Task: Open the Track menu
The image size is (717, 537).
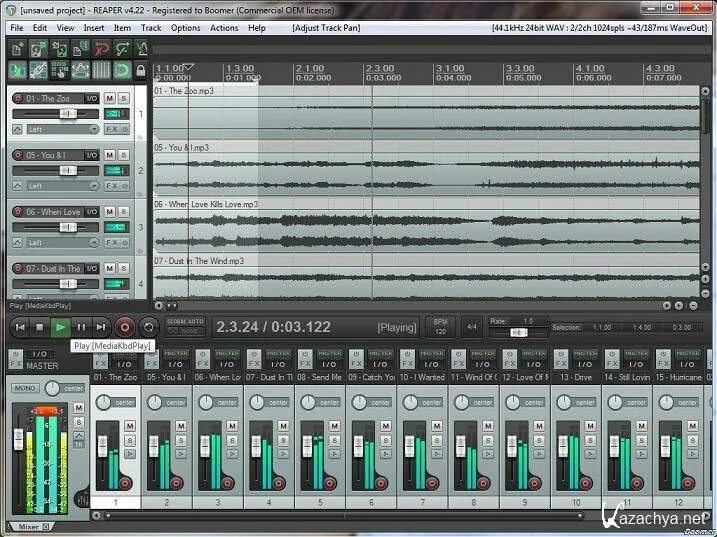Action: (151, 28)
